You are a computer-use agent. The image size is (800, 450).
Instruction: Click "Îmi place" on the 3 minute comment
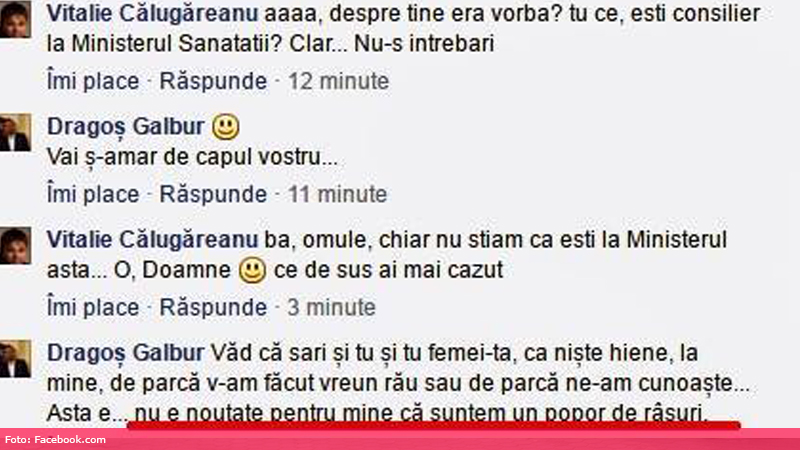[93, 308]
